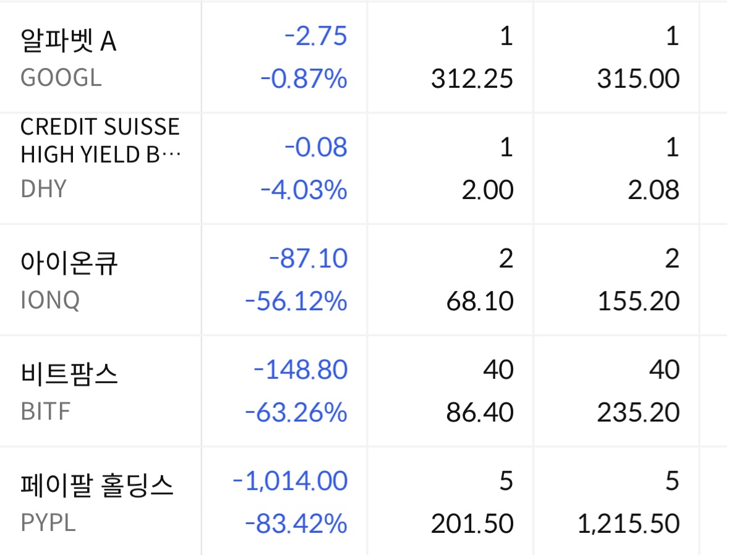Select the PYPL ticker symbol
This screenshot has height=560, width=729.
coord(48,524)
